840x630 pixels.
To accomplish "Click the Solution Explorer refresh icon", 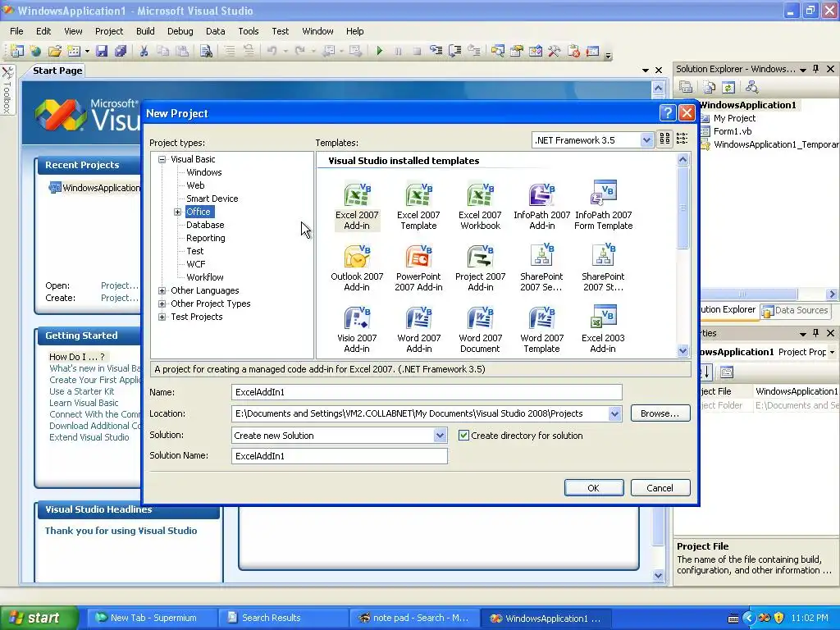I will tap(728, 87).
